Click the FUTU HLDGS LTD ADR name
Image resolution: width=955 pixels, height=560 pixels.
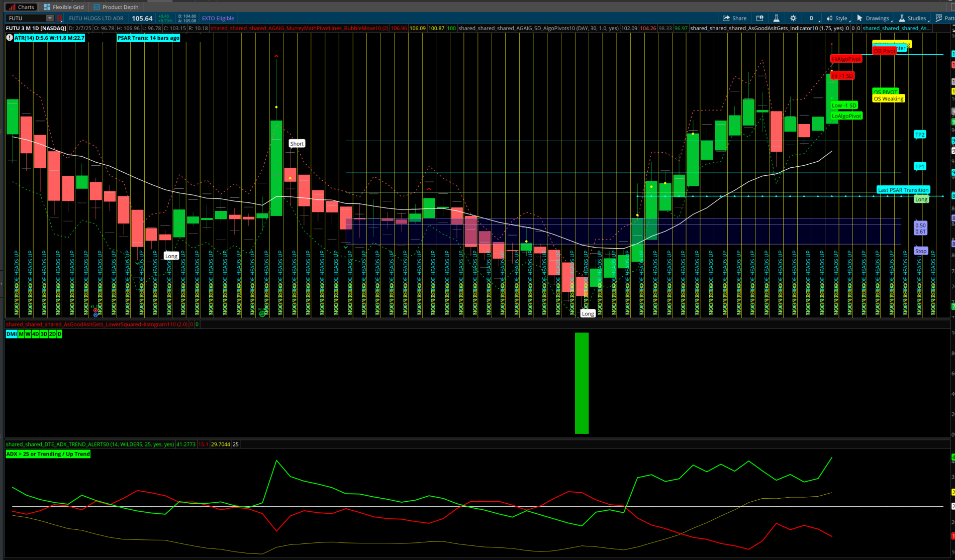point(96,18)
